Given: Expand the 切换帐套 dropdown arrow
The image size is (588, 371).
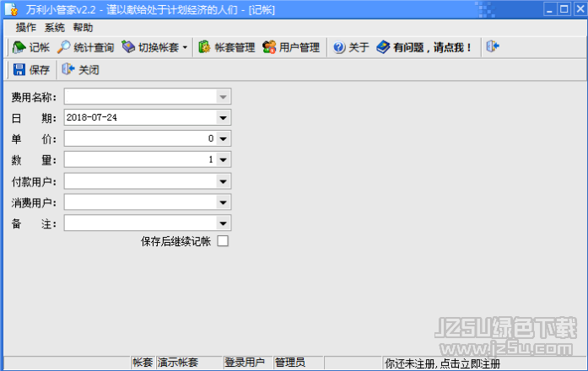Looking at the screenshot, I should (185, 47).
